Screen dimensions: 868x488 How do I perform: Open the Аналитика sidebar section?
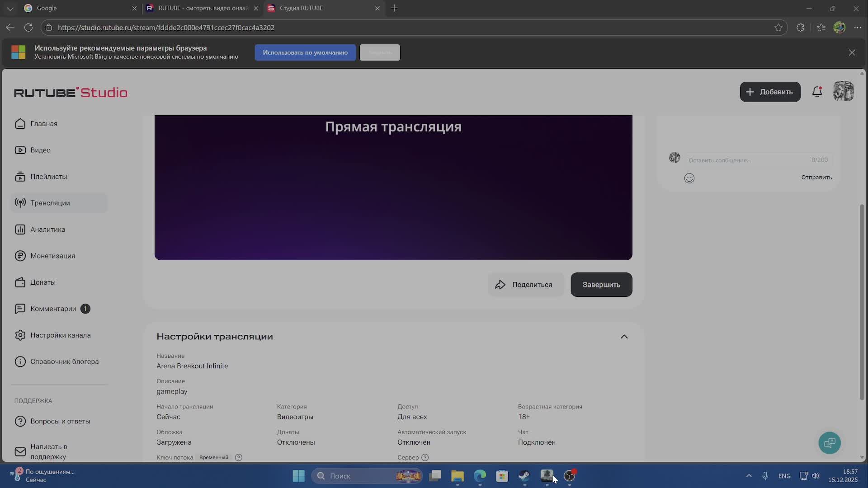point(47,230)
